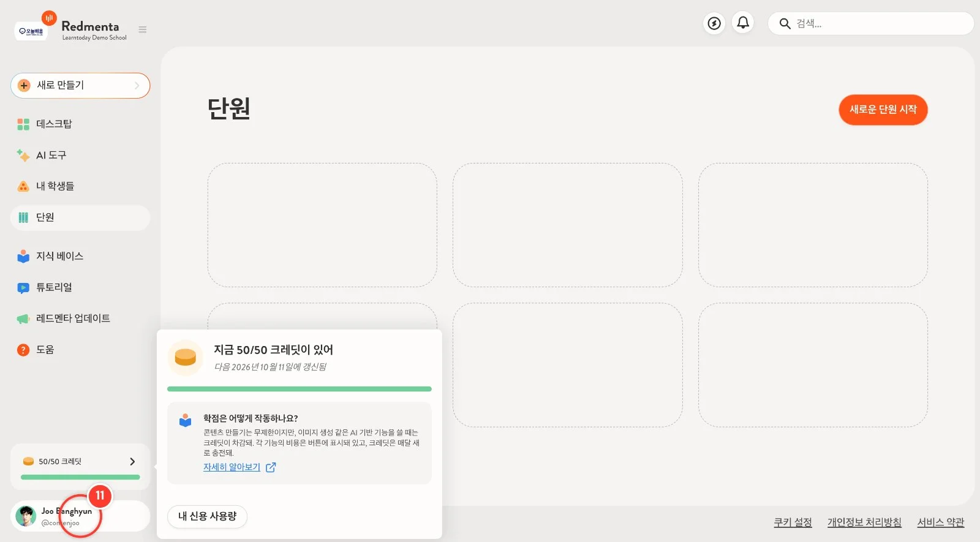Click the Learntoday Demo School subtitle
The image size is (980, 542).
tap(94, 38)
